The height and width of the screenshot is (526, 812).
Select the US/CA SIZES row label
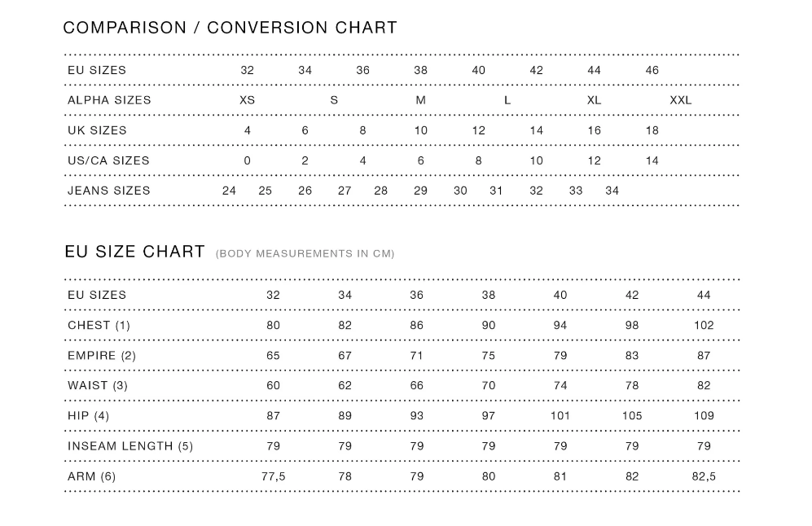[x=108, y=160]
